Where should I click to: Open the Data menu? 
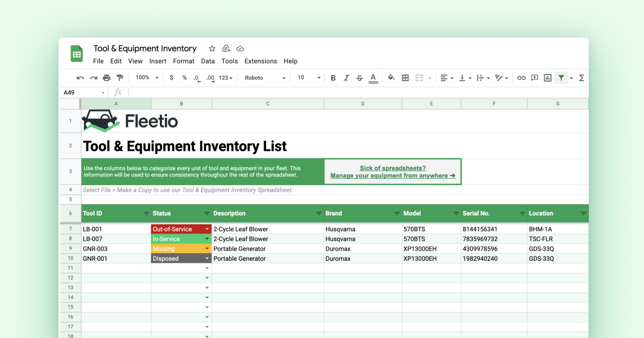pyautogui.click(x=208, y=61)
